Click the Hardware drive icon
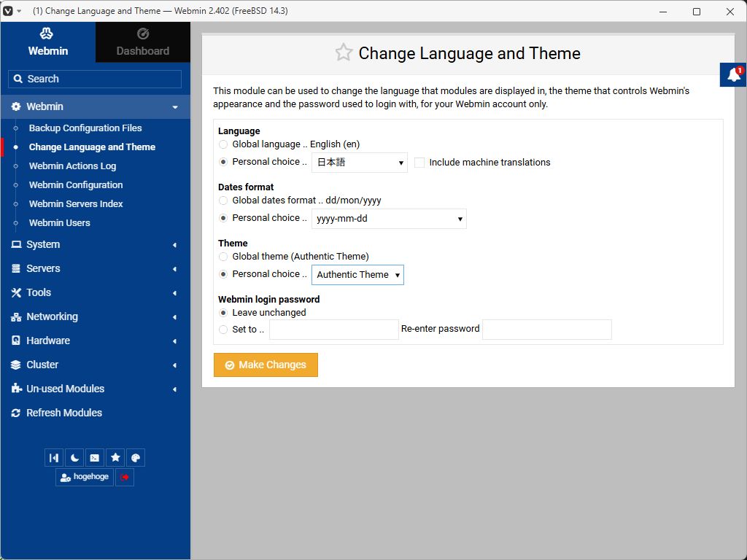The height and width of the screenshot is (560, 747). [x=16, y=341]
